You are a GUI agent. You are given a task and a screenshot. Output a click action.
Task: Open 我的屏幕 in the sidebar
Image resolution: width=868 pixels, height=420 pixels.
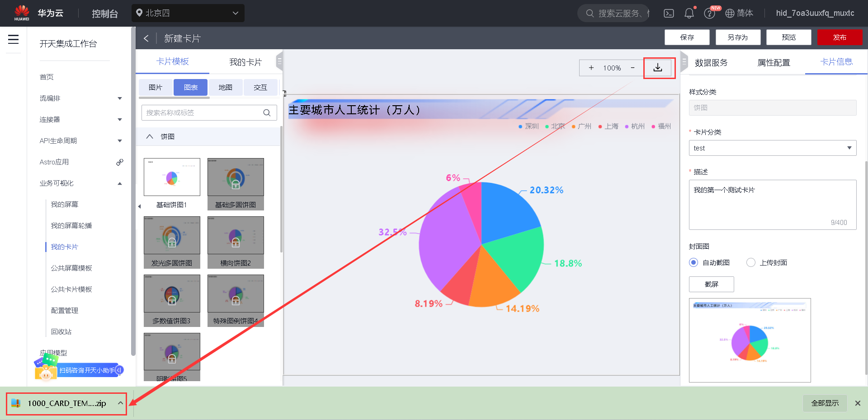pos(65,205)
